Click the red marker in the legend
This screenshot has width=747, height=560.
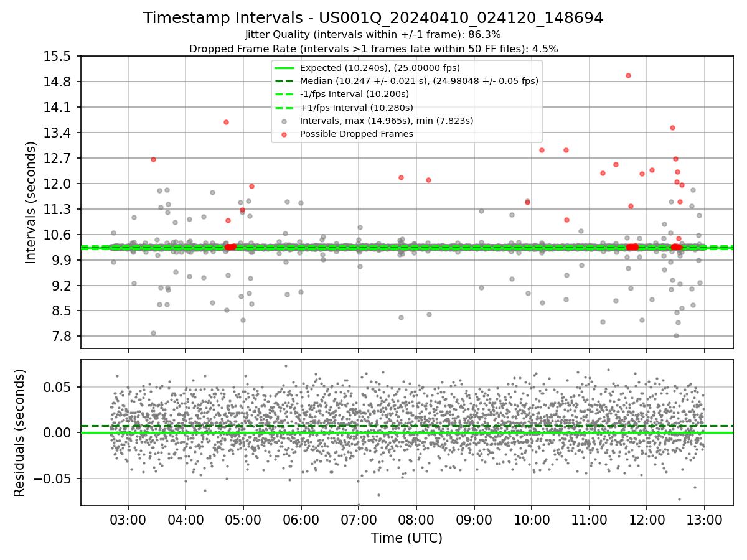pos(284,134)
